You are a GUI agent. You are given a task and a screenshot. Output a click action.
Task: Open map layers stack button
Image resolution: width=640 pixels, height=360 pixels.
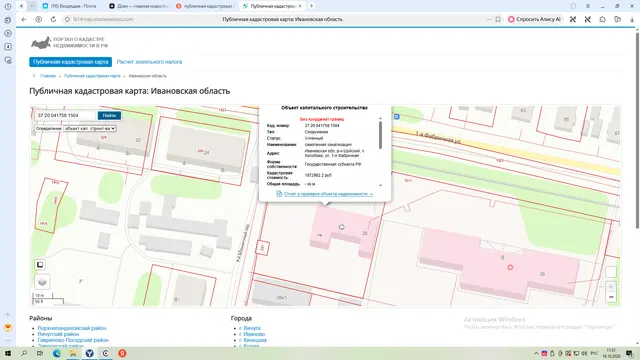[42, 282]
